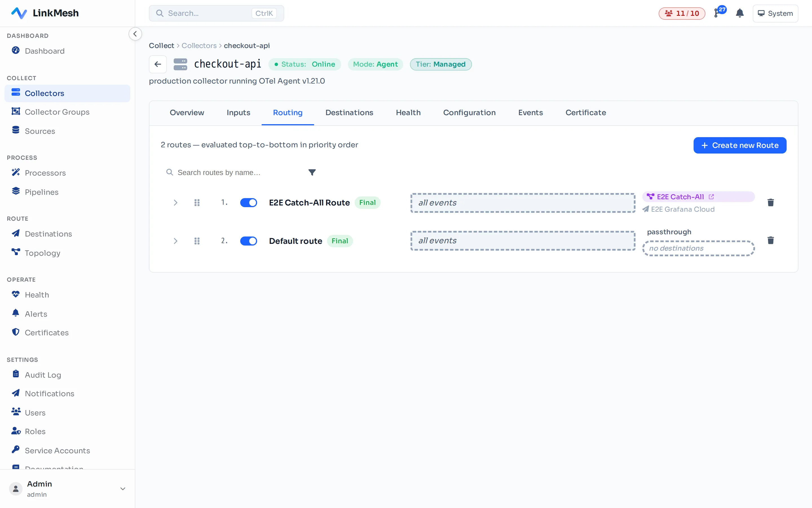Viewport: 812px width, 508px height.
Task: Open Destinations paper-plane icon in sidebar
Action: click(16, 233)
